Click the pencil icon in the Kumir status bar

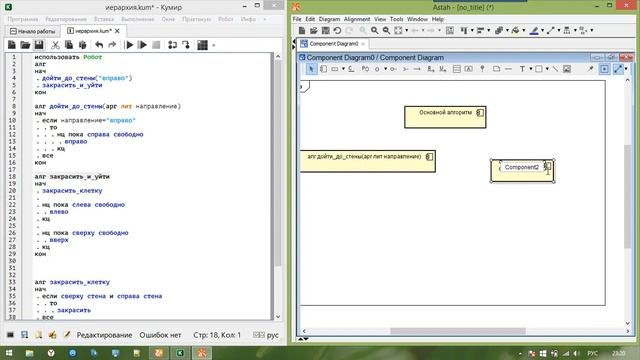pos(67,335)
